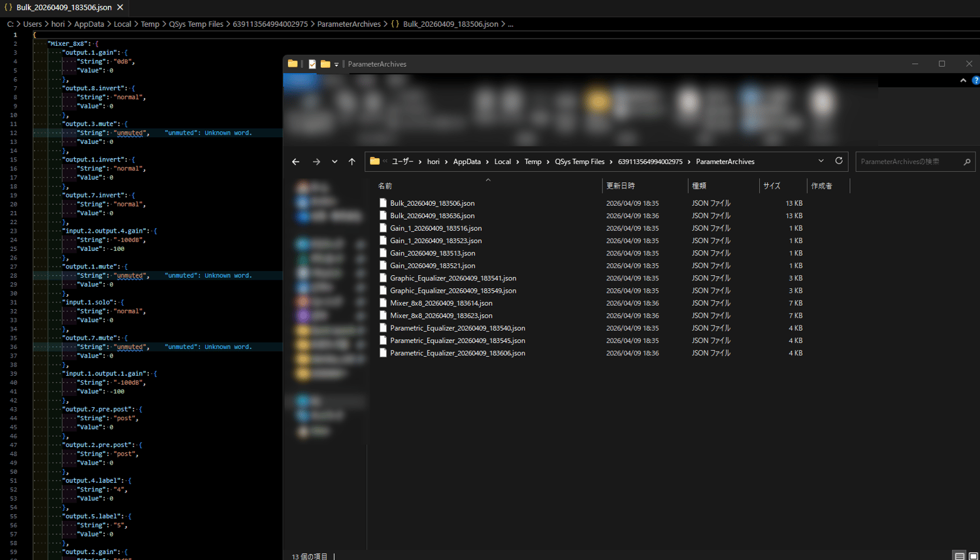The image size is (980, 560).
Task: Open Explorer help with the blue question mark
Action: (x=975, y=80)
